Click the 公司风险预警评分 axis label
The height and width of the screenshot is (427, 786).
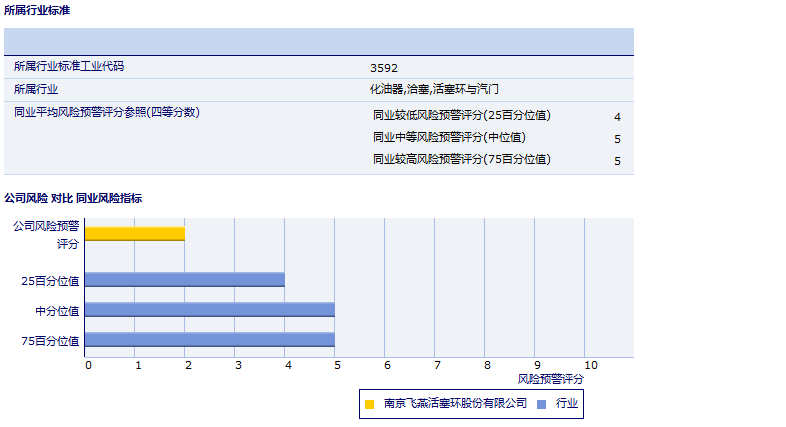[46, 234]
